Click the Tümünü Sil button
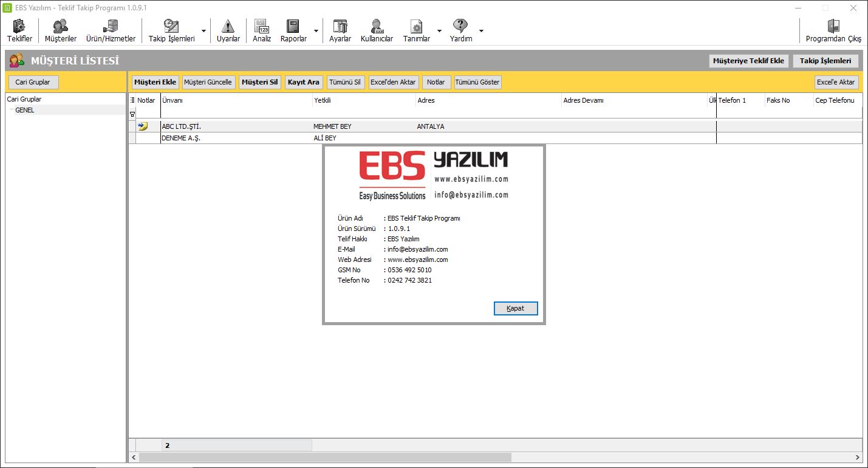 pyautogui.click(x=345, y=82)
